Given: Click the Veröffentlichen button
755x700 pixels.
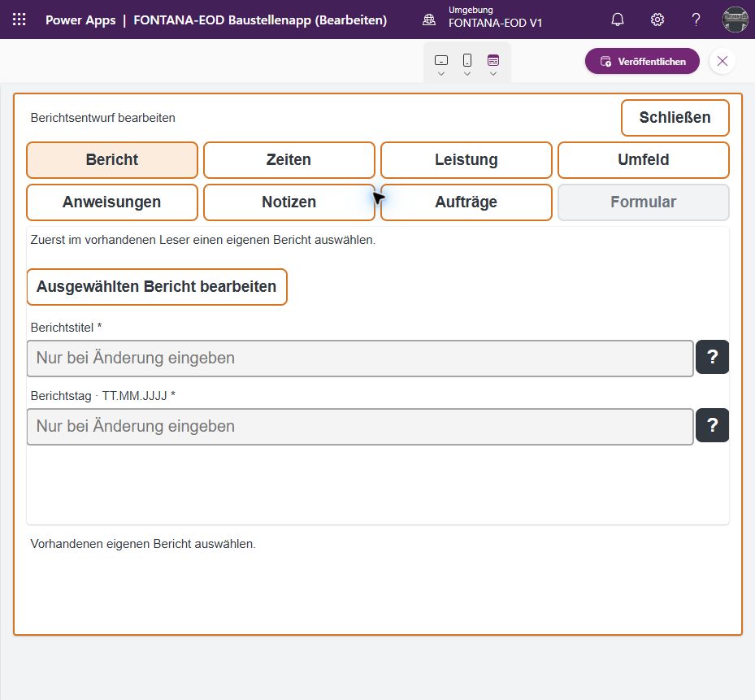Looking at the screenshot, I should (642, 61).
